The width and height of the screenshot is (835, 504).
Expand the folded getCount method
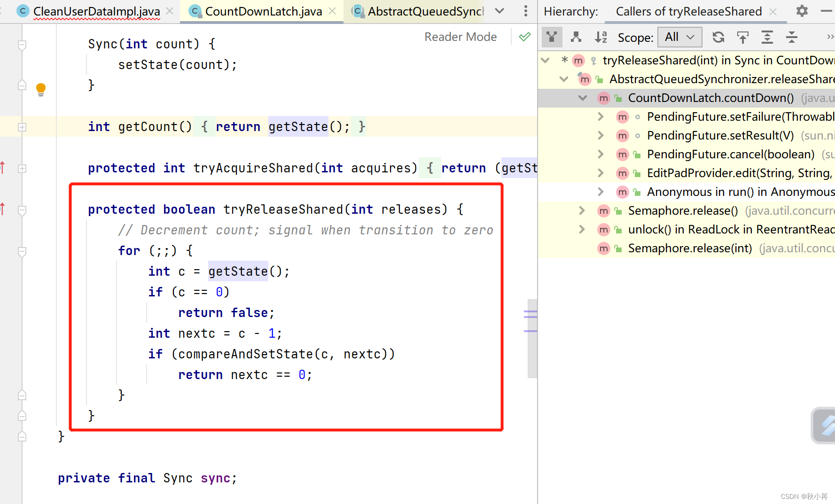22,127
